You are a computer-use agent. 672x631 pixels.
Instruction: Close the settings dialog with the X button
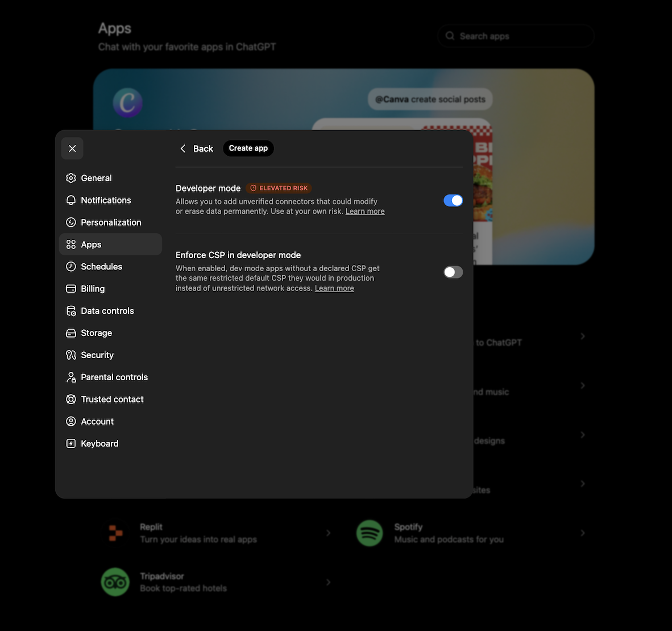click(x=72, y=148)
